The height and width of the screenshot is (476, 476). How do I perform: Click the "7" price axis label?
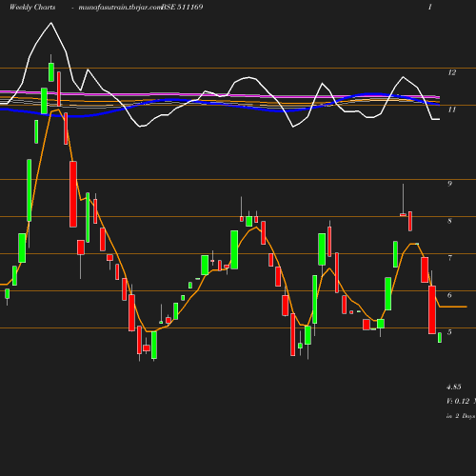[449, 258]
